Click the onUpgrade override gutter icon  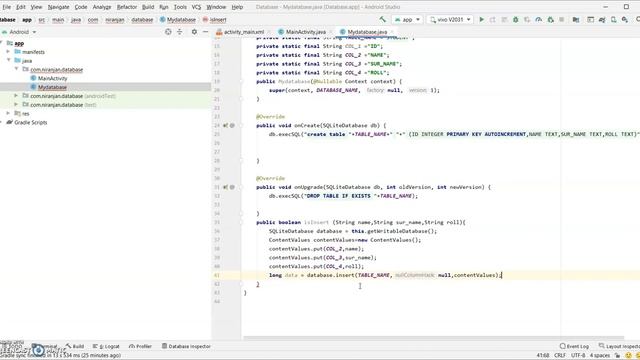click(225, 187)
